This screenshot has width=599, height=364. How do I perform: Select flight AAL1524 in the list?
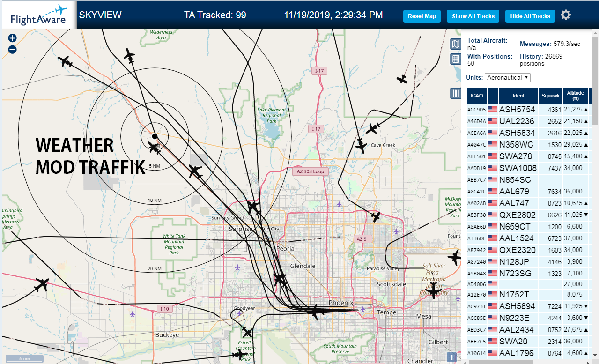pyautogui.click(x=517, y=238)
